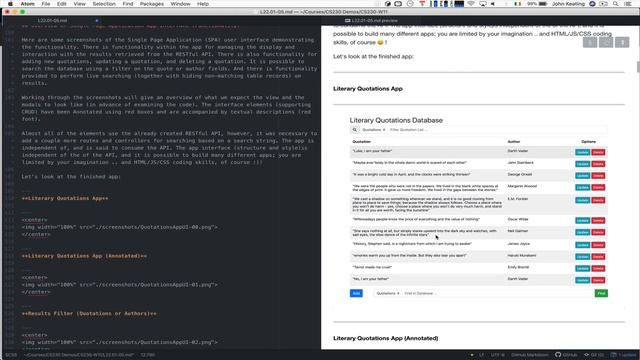The width and height of the screenshot is (640, 360).
Task: Click the Literary Quotations Database screenshot in preview
Action: tap(478, 207)
